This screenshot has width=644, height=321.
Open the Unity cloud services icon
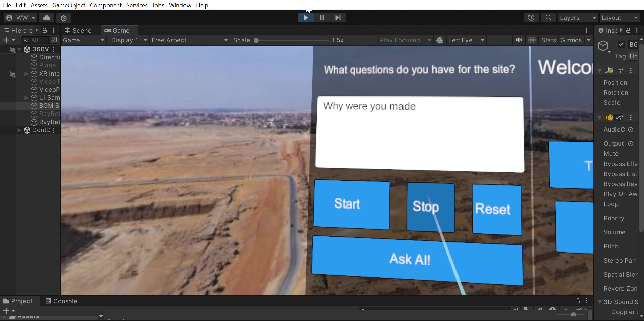click(47, 18)
